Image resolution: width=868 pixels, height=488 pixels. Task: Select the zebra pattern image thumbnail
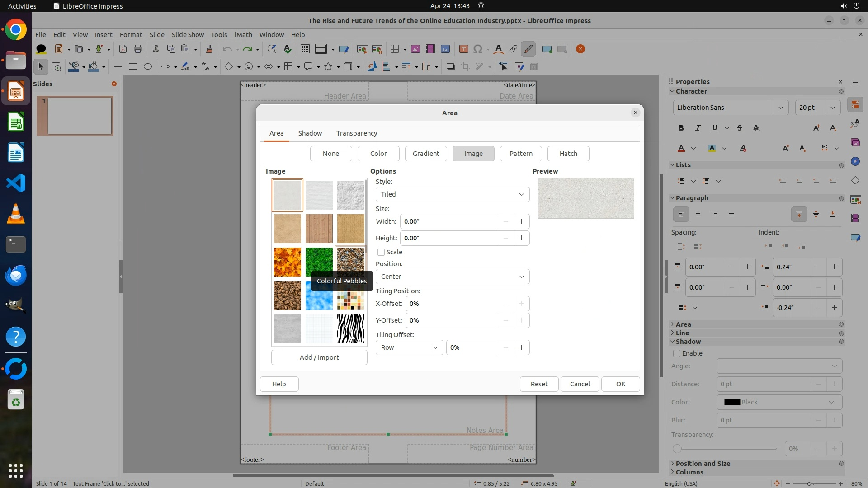pyautogui.click(x=350, y=329)
